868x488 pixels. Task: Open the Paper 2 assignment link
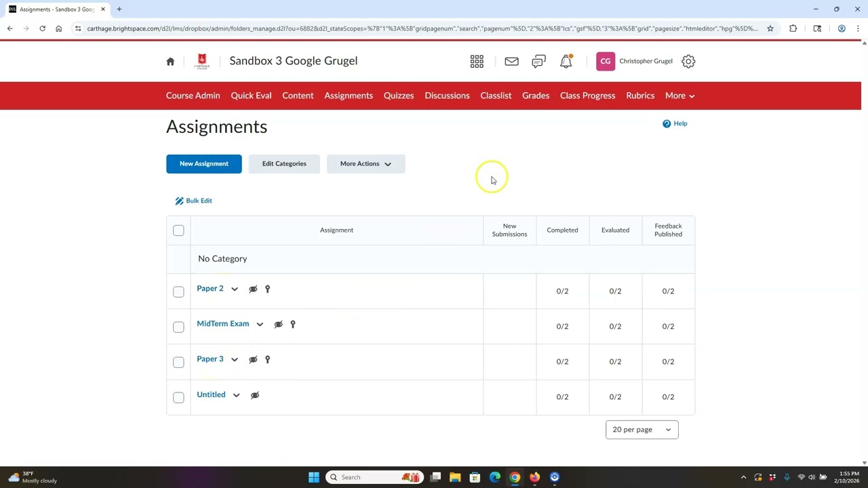click(x=210, y=289)
